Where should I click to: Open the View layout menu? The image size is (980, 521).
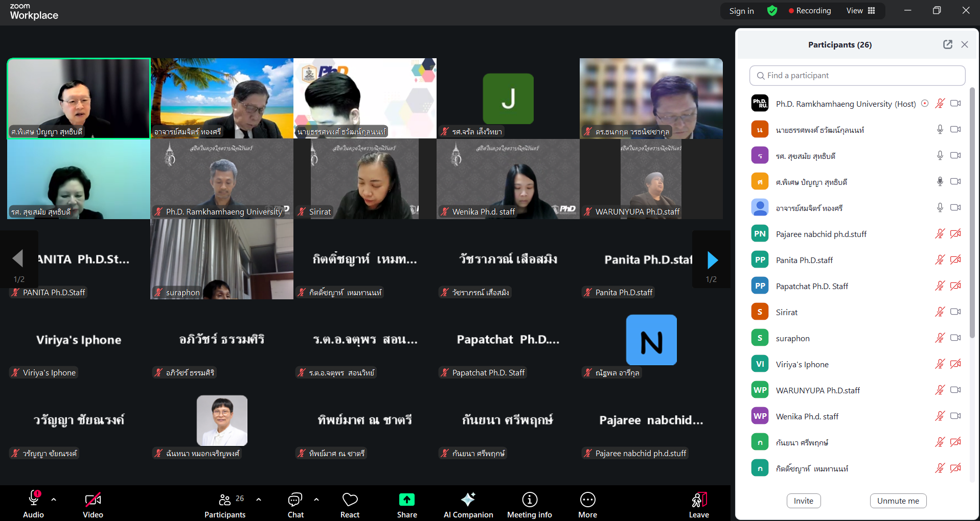pos(861,11)
